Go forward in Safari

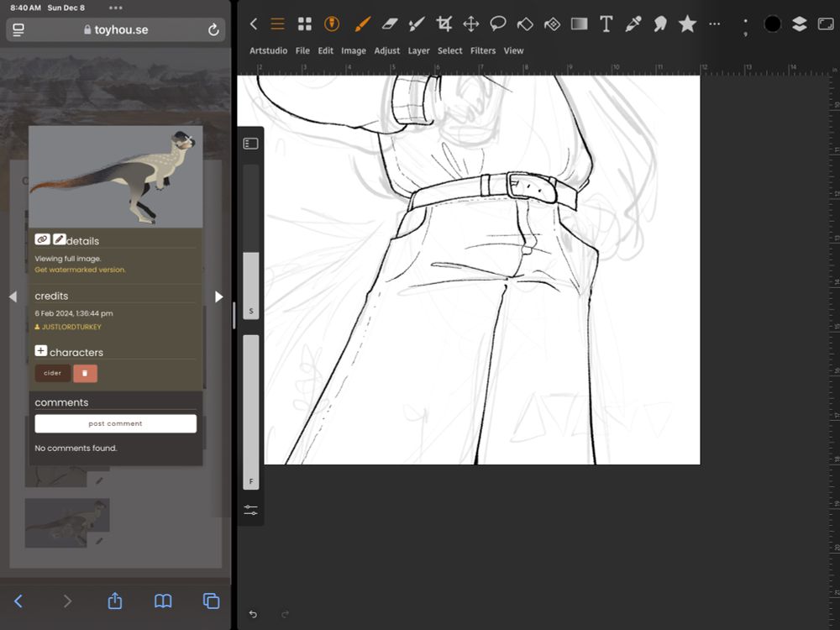pyautogui.click(x=67, y=601)
